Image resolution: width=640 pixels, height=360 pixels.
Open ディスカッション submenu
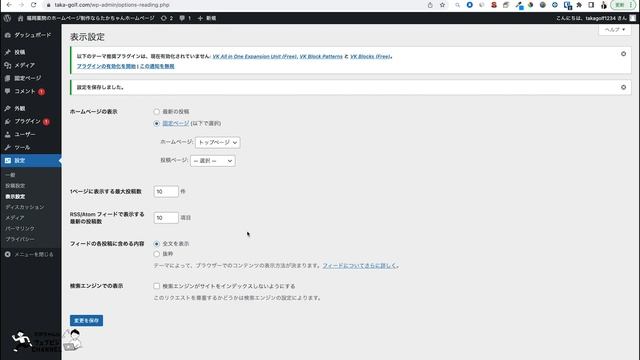pyautogui.click(x=24, y=207)
